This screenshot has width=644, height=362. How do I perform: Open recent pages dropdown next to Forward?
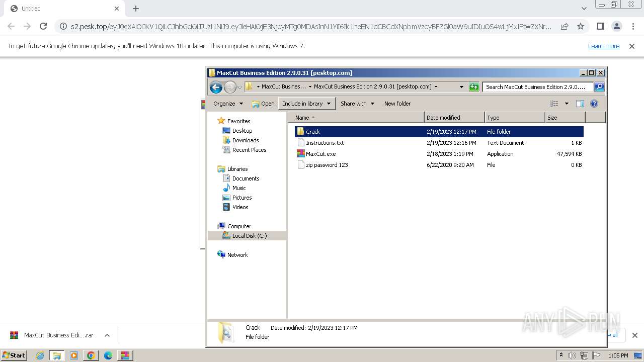tap(240, 87)
